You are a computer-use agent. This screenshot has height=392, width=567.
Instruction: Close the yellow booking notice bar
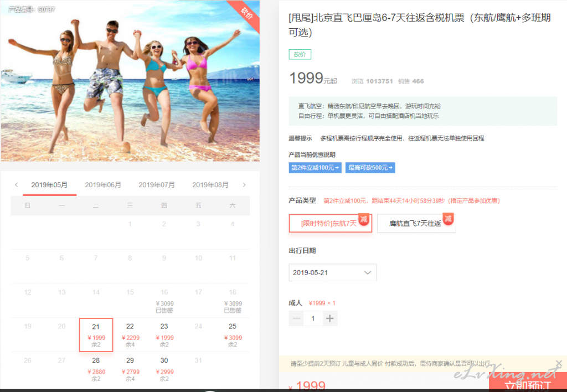click(559, 363)
